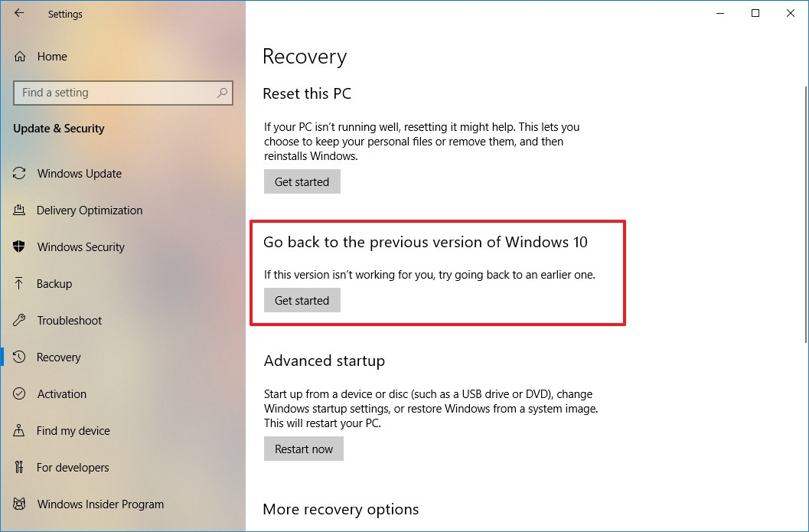809x532 pixels.
Task: Click the Windows Update sync icon
Action: coord(20,174)
